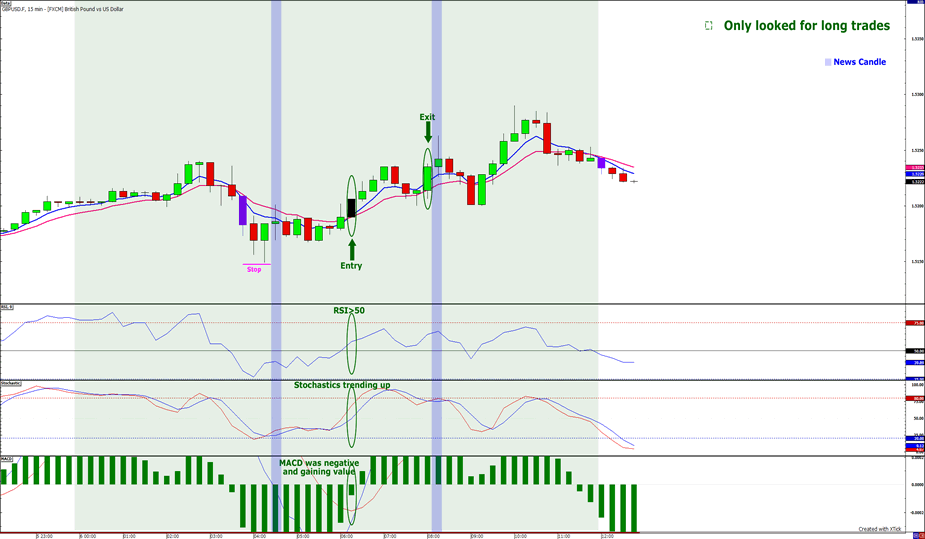Click the Data pane label tab
Viewport: 925px width, 539px height.
click(5, 4)
